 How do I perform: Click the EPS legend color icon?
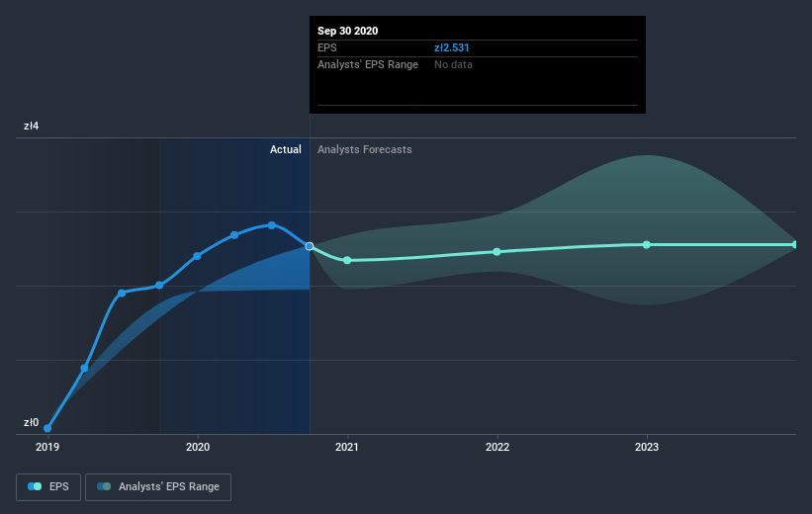(x=35, y=486)
